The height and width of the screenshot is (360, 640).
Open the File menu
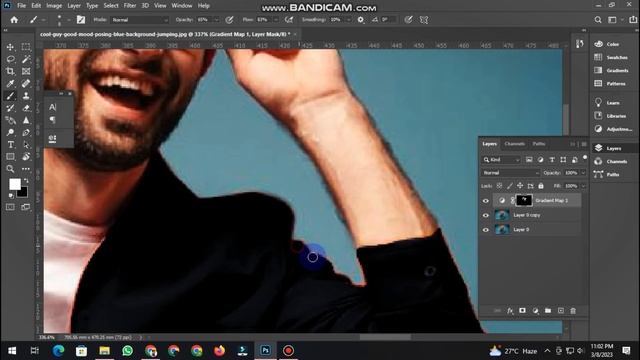pyautogui.click(x=21, y=6)
